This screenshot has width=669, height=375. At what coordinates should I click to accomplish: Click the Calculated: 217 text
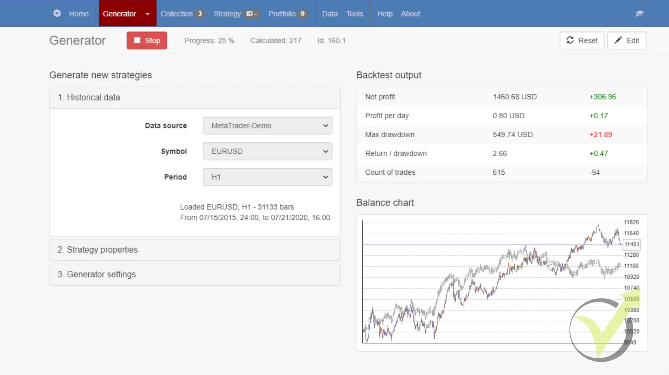pyautogui.click(x=276, y=41)
